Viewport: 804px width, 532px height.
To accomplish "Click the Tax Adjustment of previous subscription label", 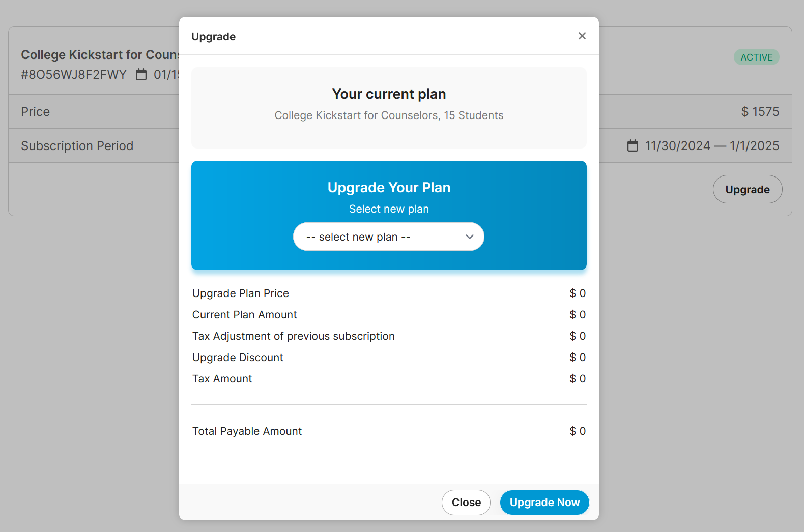I will [294, 336].
